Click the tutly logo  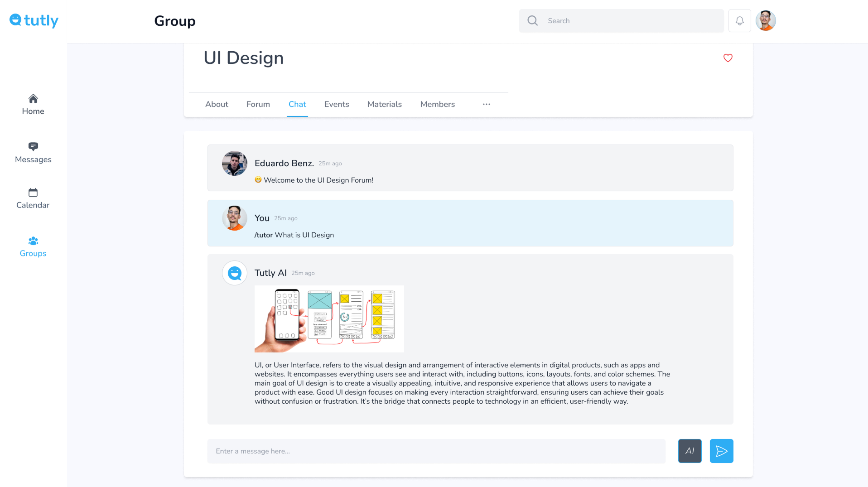click(x=34, y=20)
